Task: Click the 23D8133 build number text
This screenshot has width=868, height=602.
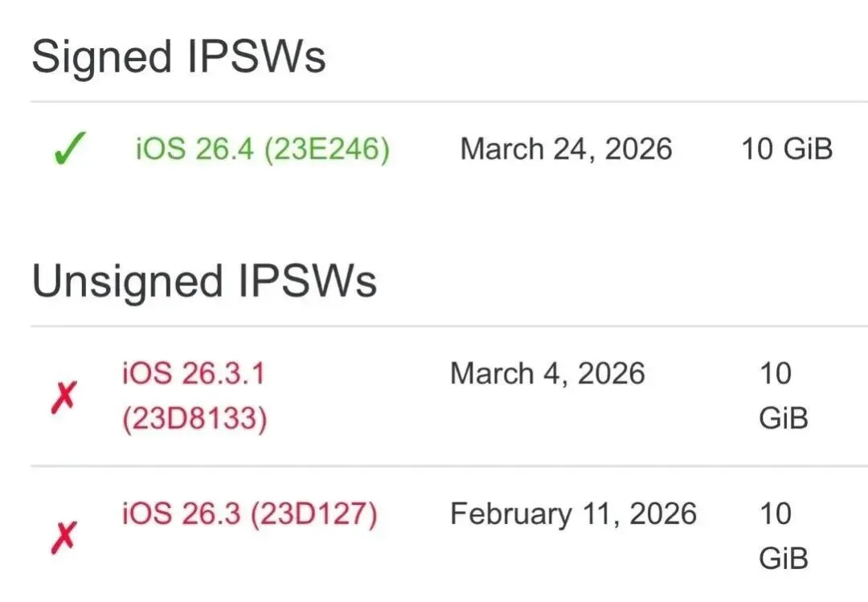Action: click(x=194, y=419)
